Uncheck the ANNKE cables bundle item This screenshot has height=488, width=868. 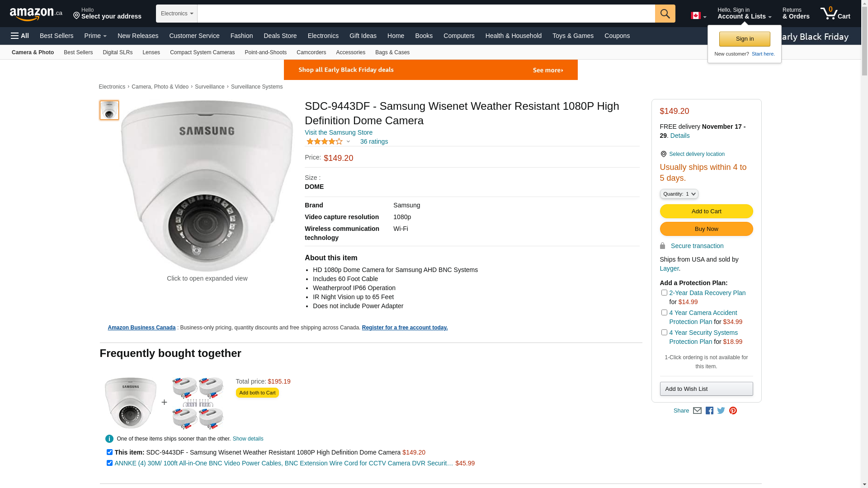[x=109, y=463]
